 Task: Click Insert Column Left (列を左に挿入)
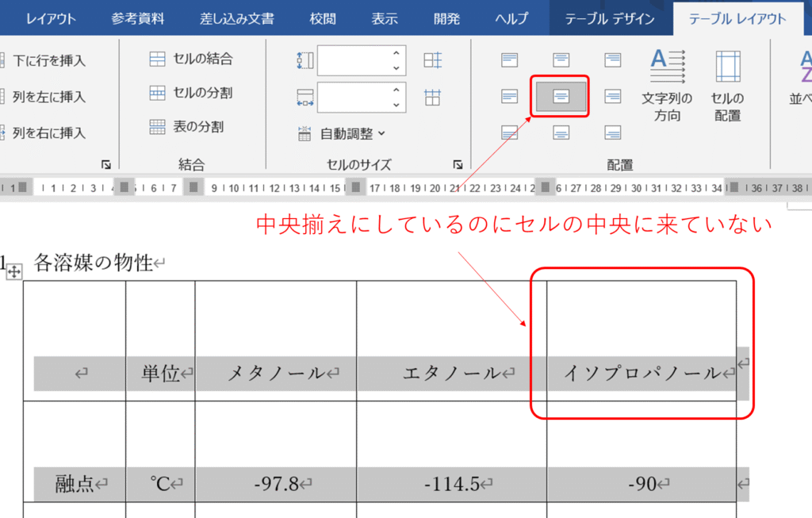(48, 97)
